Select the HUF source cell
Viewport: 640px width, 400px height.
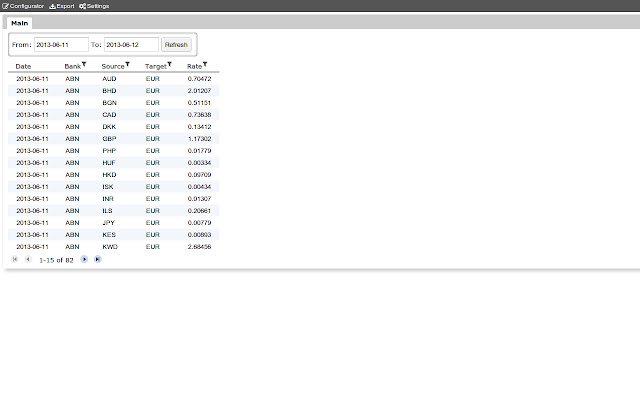point(109,163)
